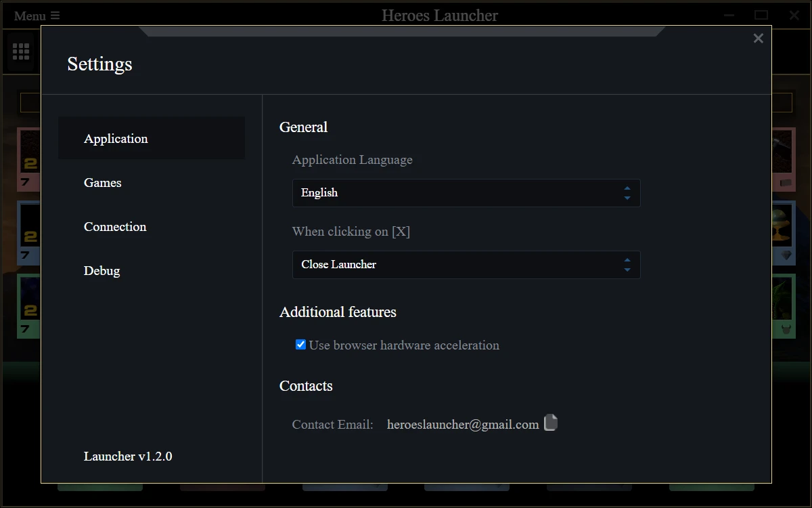This screenshot has height=508, width=812.
Task: Click the heroeslauncher@gmail.com email address
Action: click(x=463, y=425)
